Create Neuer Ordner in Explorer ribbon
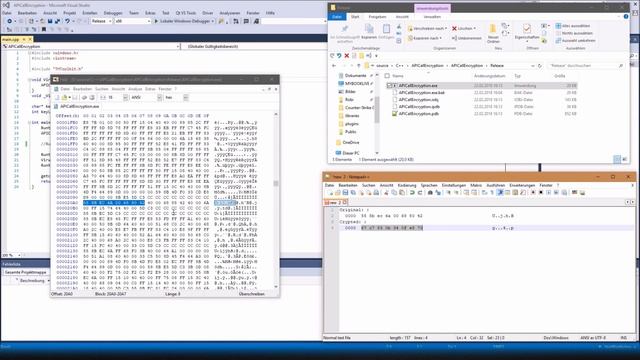Viewport: 640px width, 360px height. [493, 33]
